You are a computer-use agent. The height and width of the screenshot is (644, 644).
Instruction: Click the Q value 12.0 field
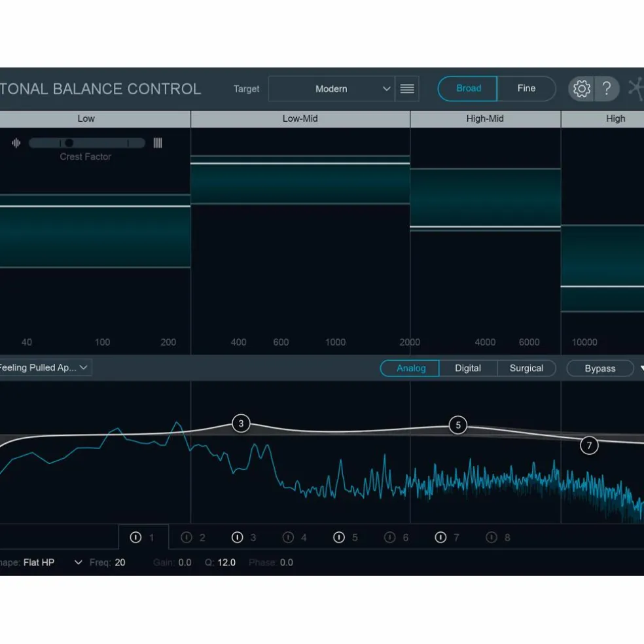point(226,563)
